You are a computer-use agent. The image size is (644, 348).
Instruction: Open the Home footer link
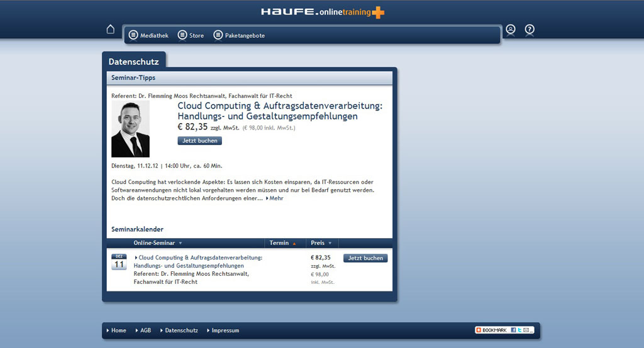click(x=116, y=330)
